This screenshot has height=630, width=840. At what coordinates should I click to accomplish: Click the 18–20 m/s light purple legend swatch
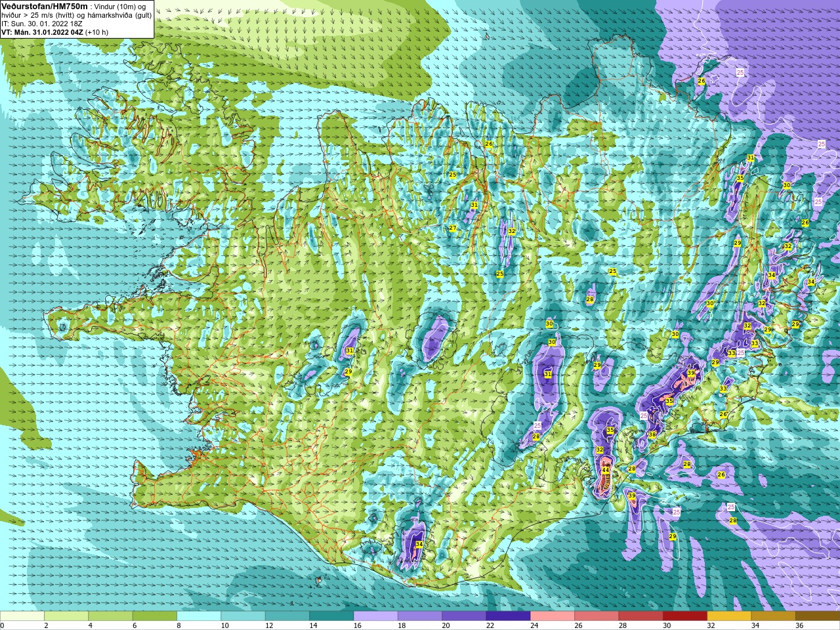pyautogui.click(x=420, y=616)
